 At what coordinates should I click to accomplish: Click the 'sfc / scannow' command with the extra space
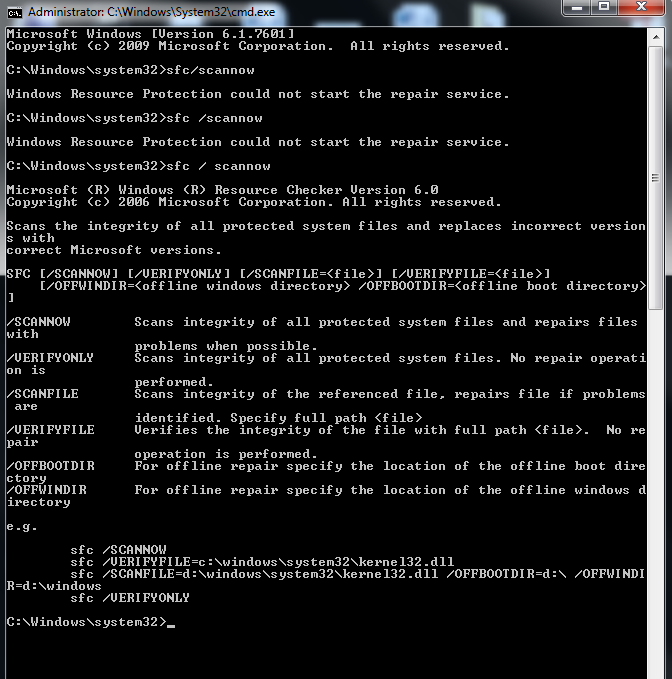tap(139, 166)
